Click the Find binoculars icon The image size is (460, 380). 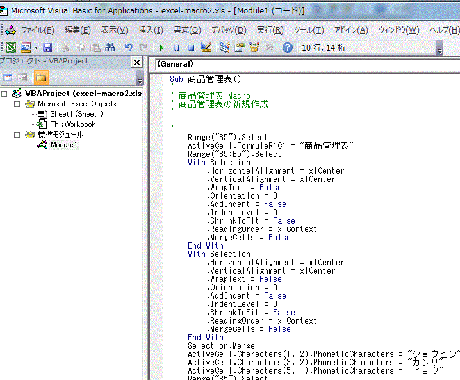pyautogui.click(x=110, y=48)
